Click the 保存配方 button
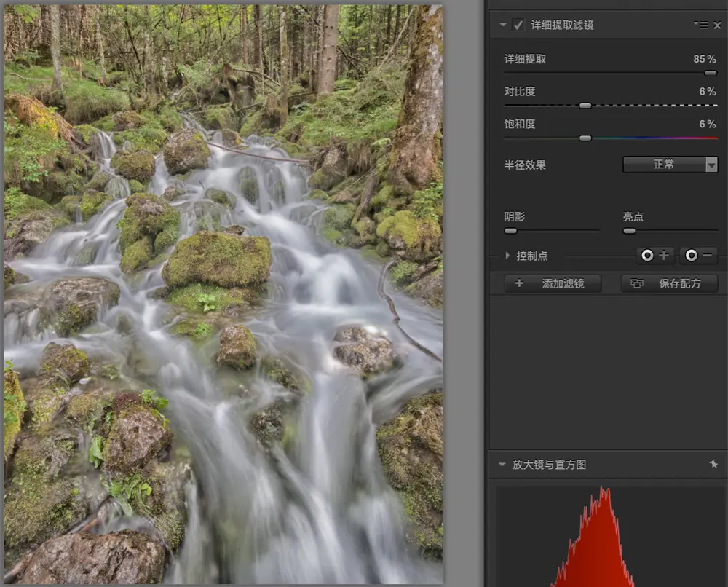Screen dimensions: 728x587 pos(670,283)
